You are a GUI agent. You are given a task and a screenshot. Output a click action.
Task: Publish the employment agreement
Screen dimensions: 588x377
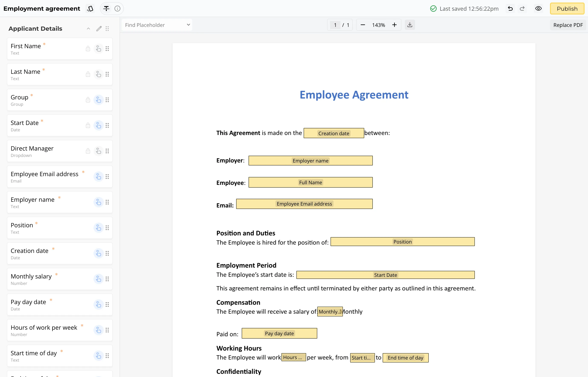coord(567,9)
